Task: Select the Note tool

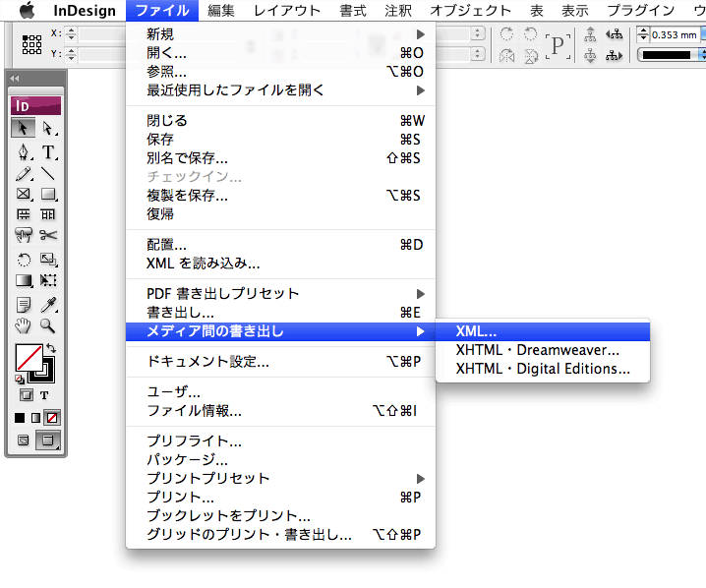Action: (23, 305)
